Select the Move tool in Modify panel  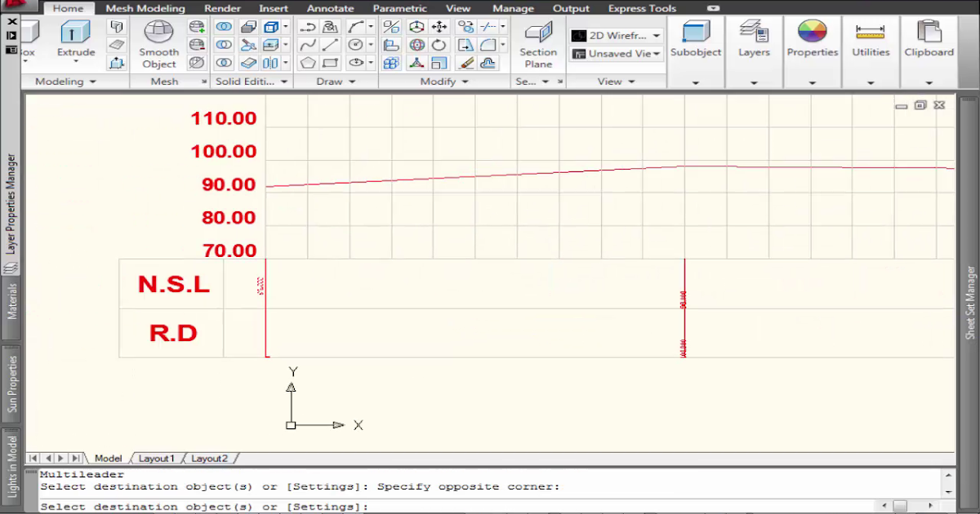439,26
